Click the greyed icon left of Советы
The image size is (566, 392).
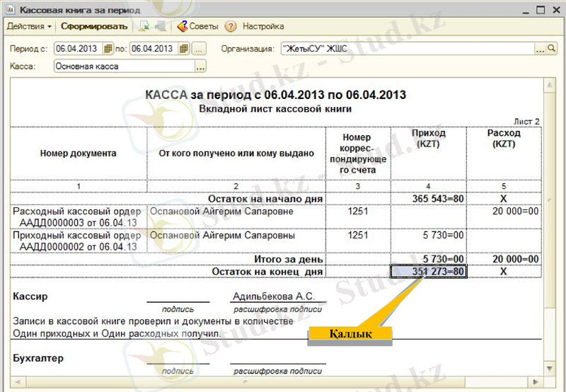point(160,26)
